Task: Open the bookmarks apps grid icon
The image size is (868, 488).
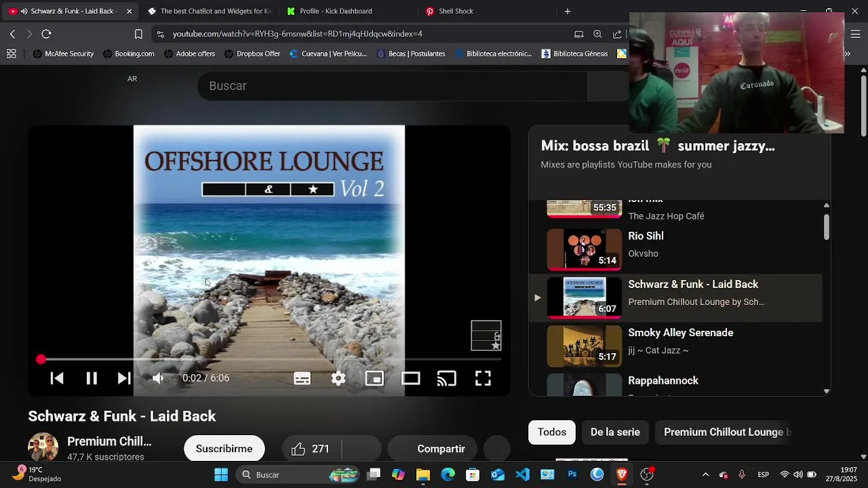Action: (12, 54)
